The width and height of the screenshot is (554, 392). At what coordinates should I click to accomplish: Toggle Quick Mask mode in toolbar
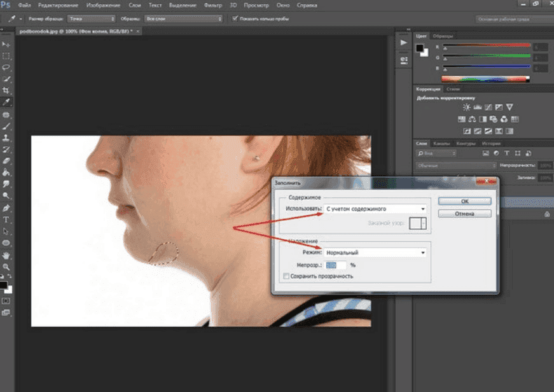click(6, 300)
